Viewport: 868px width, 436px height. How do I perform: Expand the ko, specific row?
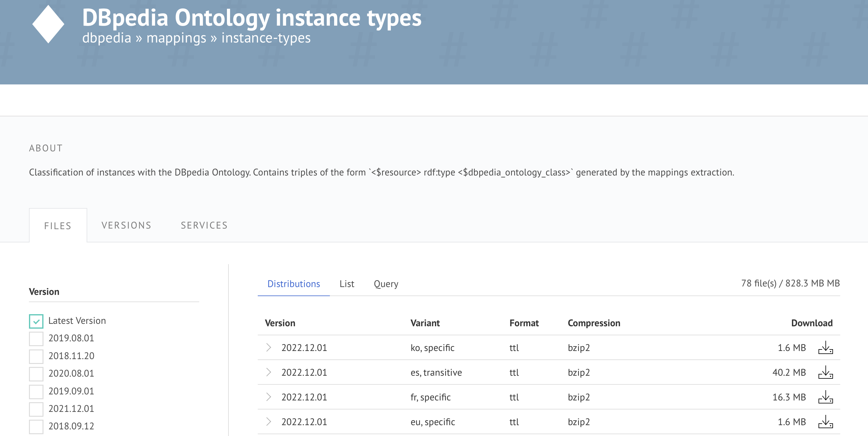[269, 347]
